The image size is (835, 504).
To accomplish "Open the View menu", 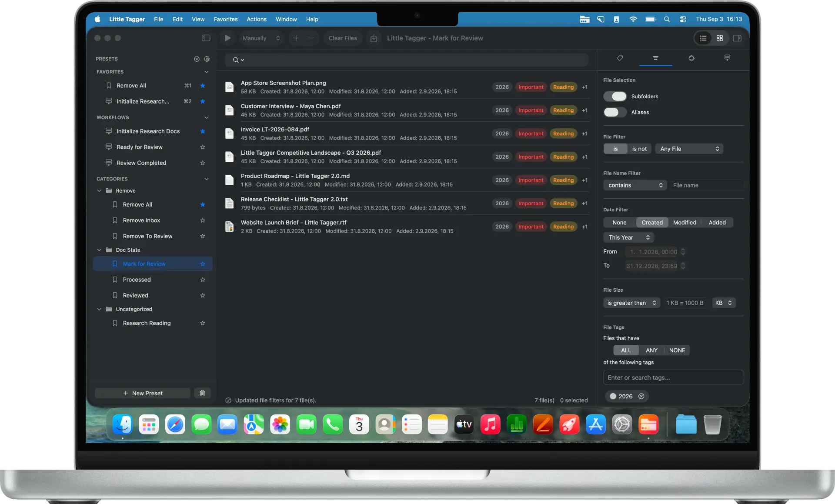I will point(198,19).
